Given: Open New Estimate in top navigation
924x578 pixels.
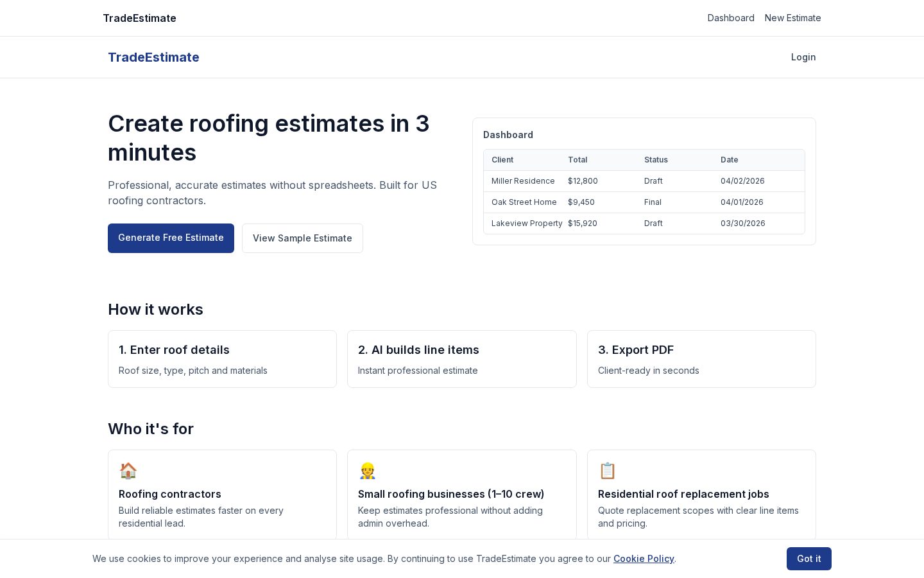Looking at the screenshot, I should click(x=792, y=18).
